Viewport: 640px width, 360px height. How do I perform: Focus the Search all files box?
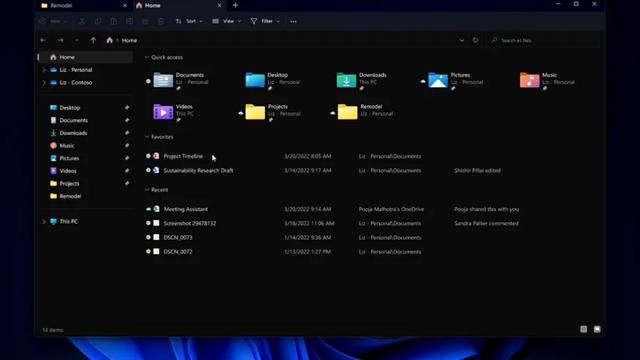(544, 40)
